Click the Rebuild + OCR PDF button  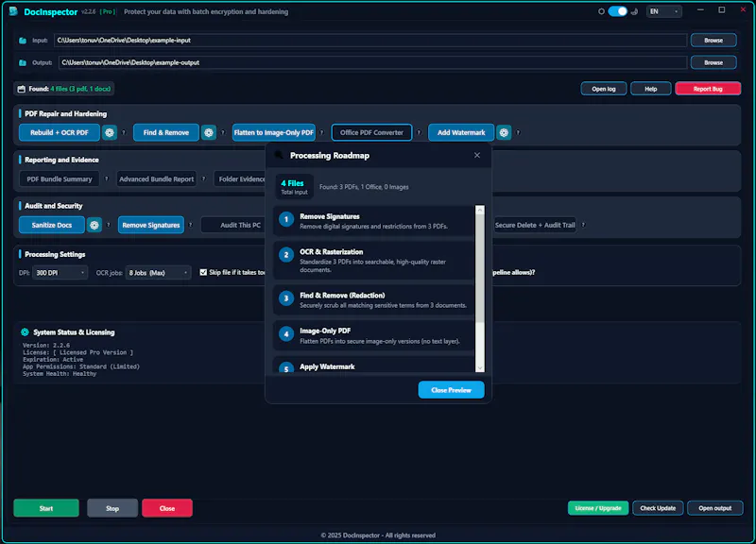click(60, 132)
